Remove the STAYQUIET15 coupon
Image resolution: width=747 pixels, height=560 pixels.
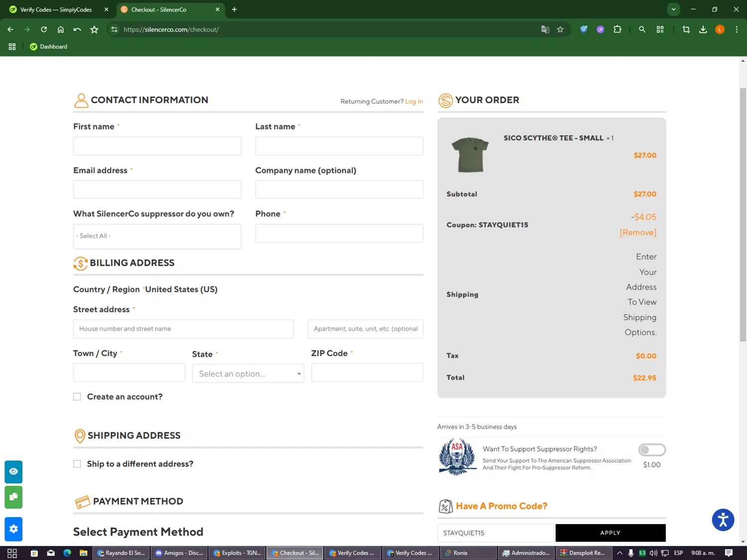click(638, 232)
